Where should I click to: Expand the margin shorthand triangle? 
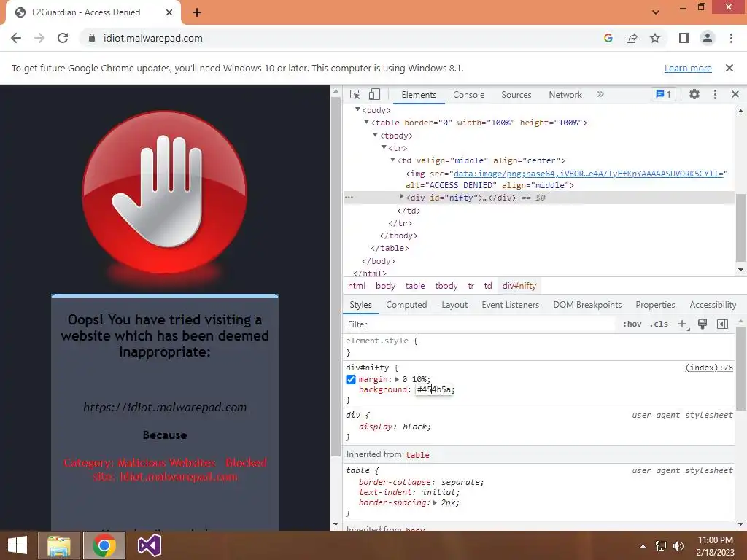(x=397, y=379)
